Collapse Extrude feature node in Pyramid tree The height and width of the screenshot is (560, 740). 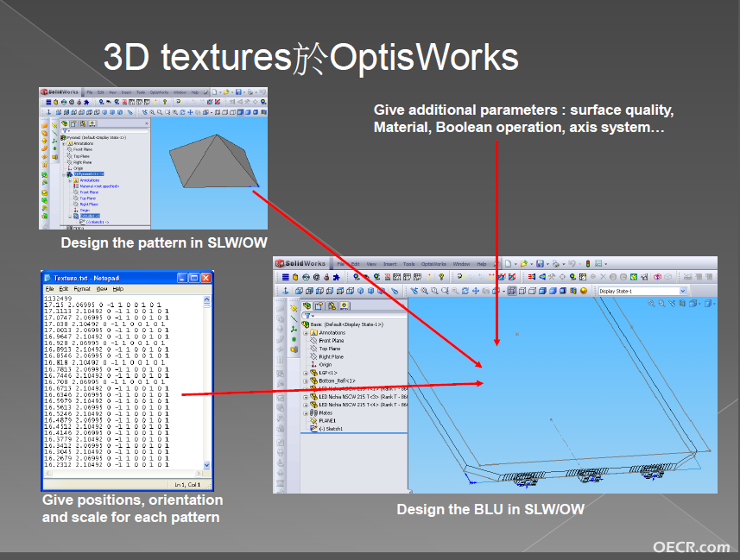coord(70,217)
